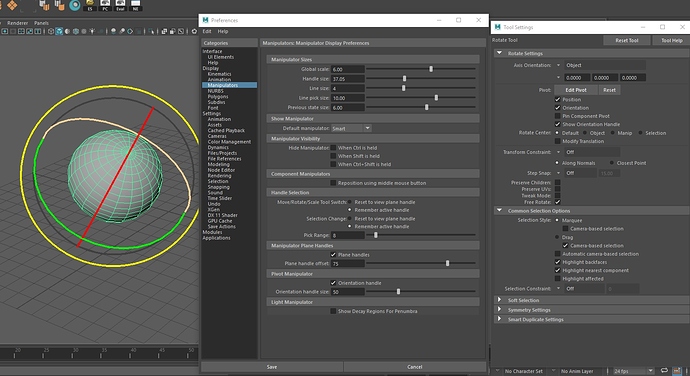Click the PC shelf icon

[105, 5]
